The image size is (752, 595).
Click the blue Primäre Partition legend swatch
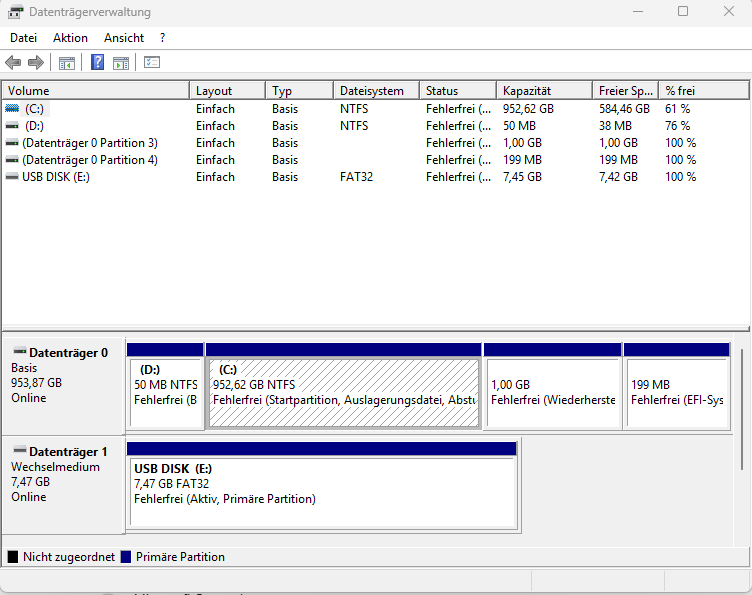click(x=126, y=557)
